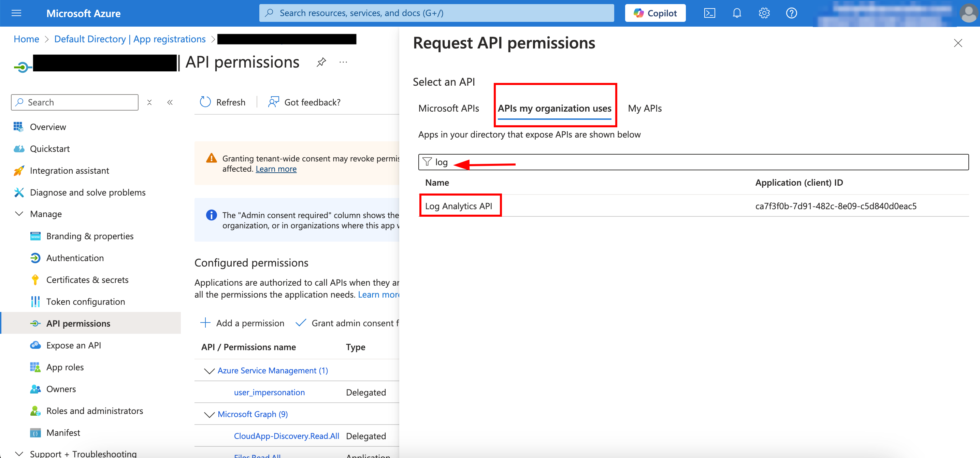Open Roles and administrators
The height and width of the screenshot is (458, 980).
click(x=94, y=411)
